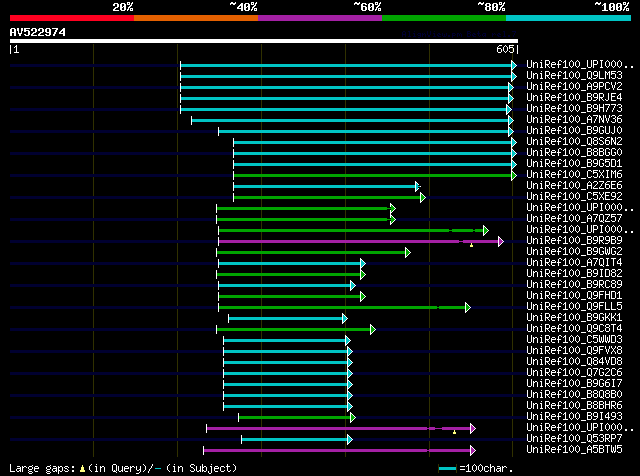The image size is (640, 476).
Task: Click the white query sequence bar
Action: click(264, 41)
